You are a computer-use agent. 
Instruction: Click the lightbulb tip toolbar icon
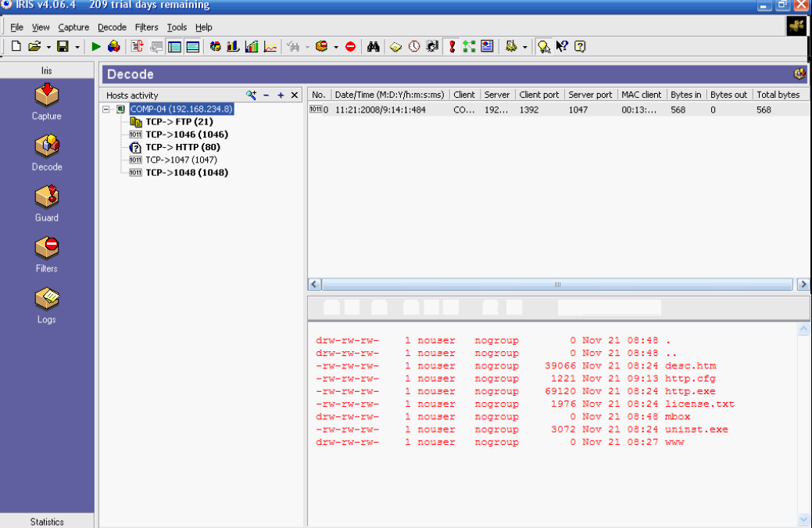coord(543,47)
